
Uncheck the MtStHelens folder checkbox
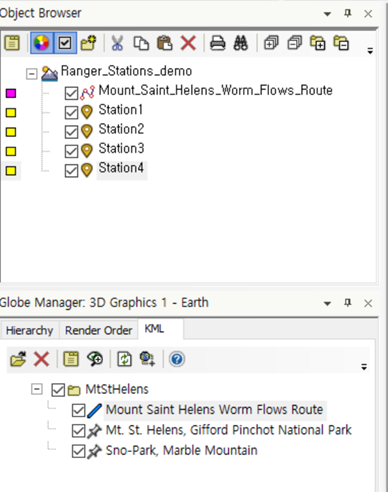click(58, 390)
